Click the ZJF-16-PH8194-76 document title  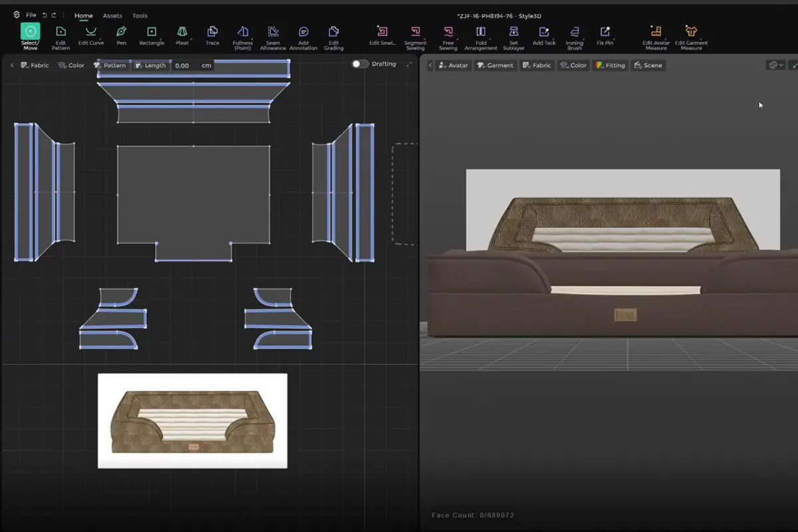(x=499, y=15)
